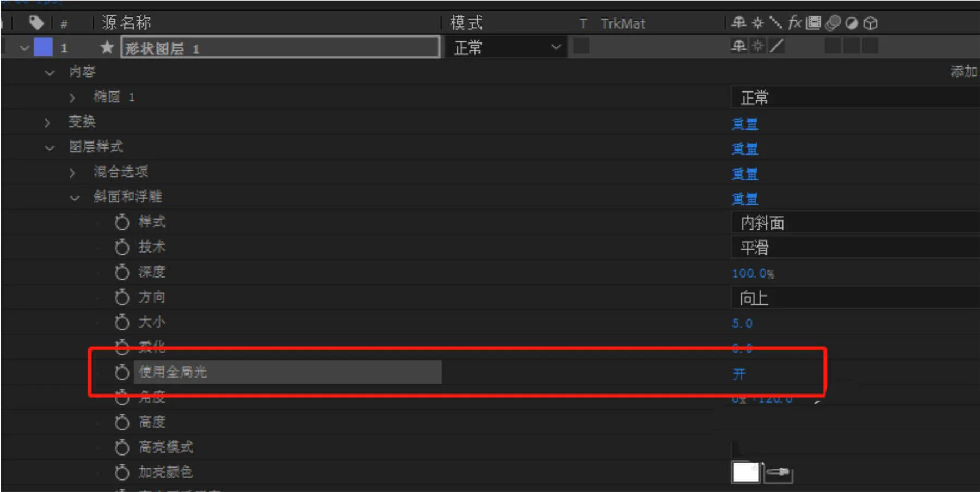Viewport: 980px width, 492px height.
Task: Click the 源名称 column header
Action: 126,23
